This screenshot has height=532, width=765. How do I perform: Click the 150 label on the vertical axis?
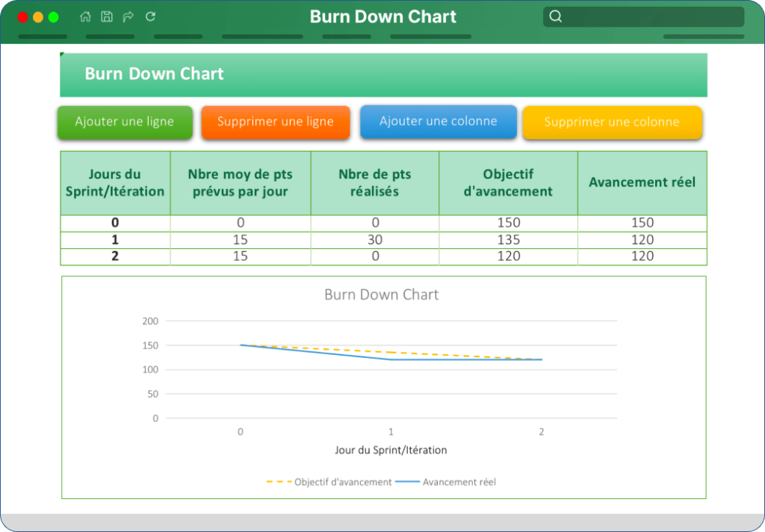(x=150, y=345)
